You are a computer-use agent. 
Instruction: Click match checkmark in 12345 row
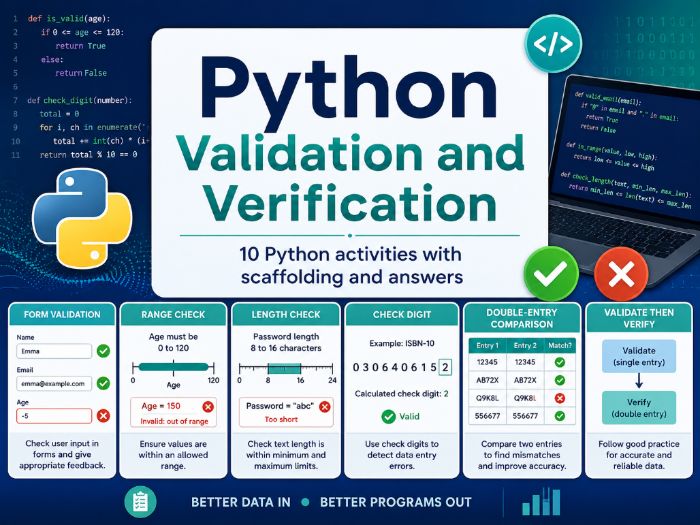pos(559,362)
